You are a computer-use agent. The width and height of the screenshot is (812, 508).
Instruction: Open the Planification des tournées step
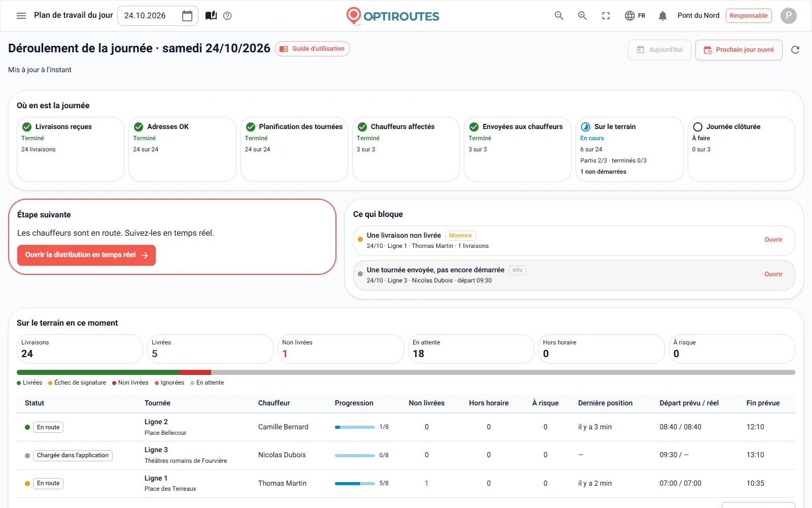294,149
